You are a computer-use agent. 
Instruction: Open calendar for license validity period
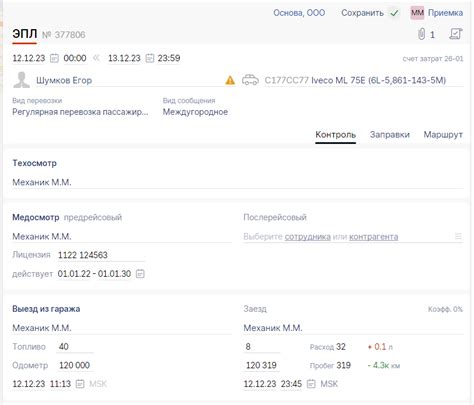coord(140,274)
